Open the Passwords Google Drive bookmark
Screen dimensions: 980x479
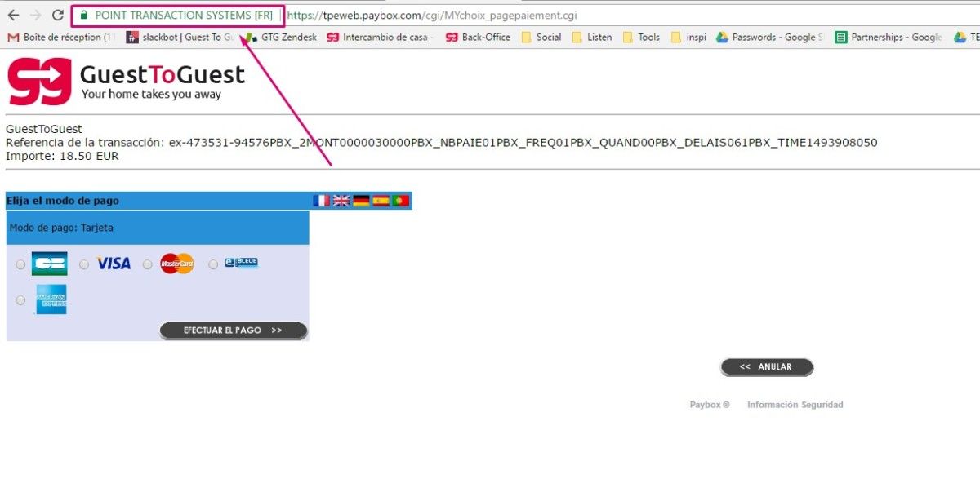point(770,37)
